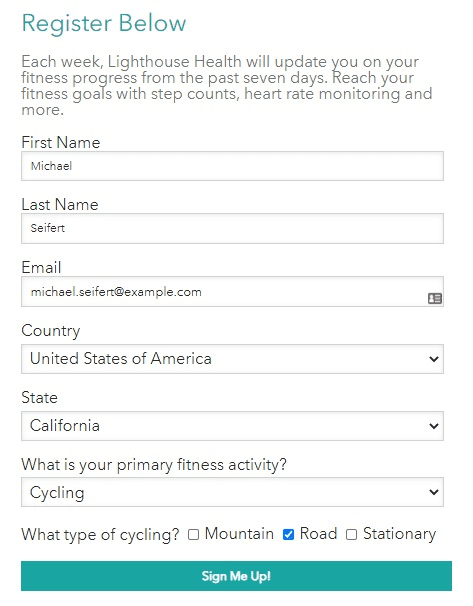Select the Email field with michael.seifert@example.com
Image resolution: width=473 pixels, height=606 pixels.
(232, 292)
